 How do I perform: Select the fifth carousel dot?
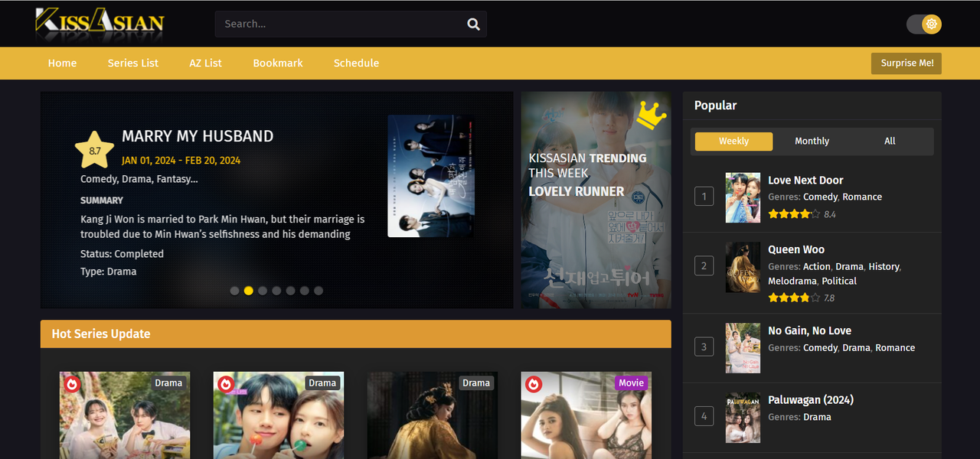290,291
